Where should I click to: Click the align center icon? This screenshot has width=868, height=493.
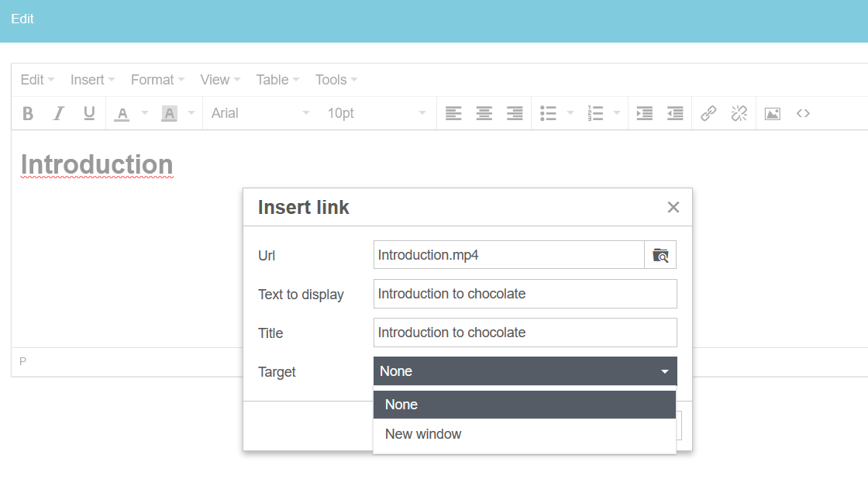pos(484,113)
